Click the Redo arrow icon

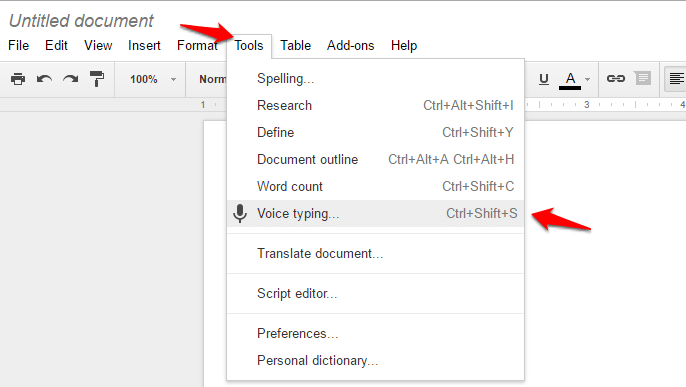point(70,79)
